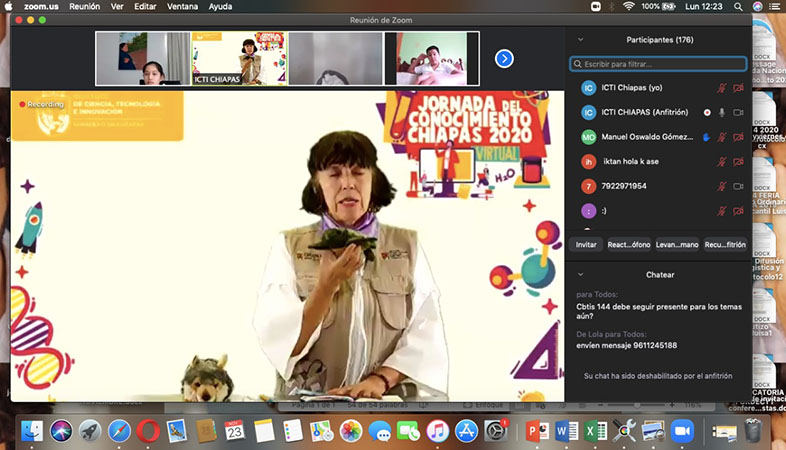Click muted mic icon for iktan hola k ase

pyautogui.click(x=721, y=161)
